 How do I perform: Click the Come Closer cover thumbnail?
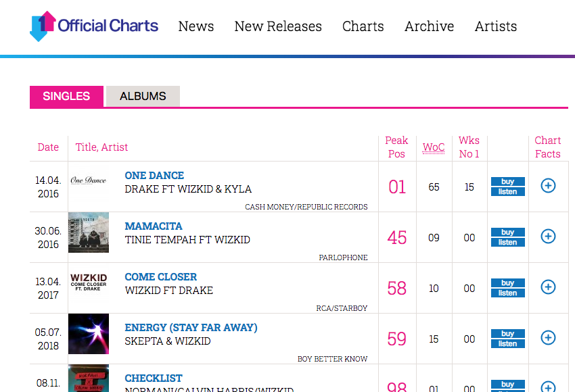pyautogui.click(x=89, y=283)
